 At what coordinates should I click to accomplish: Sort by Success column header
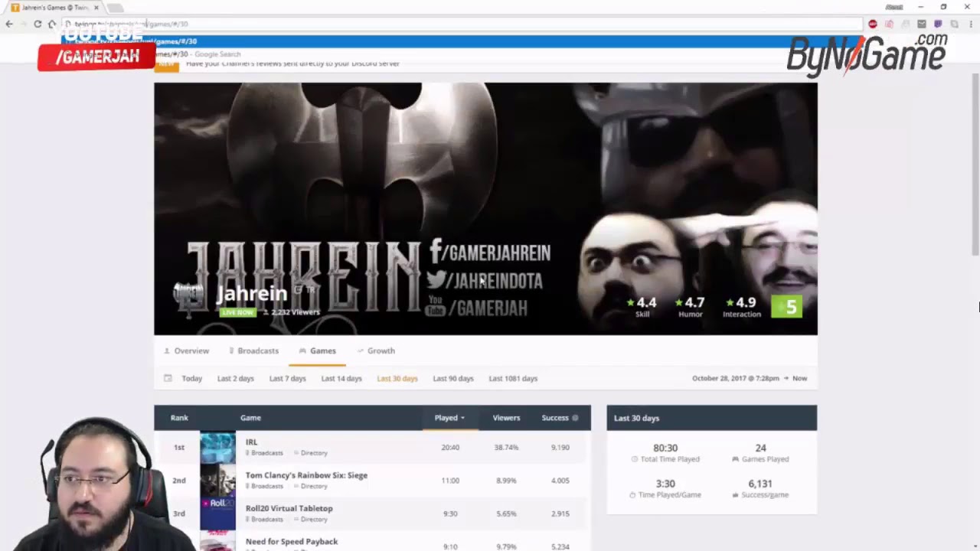pos(555,418)
